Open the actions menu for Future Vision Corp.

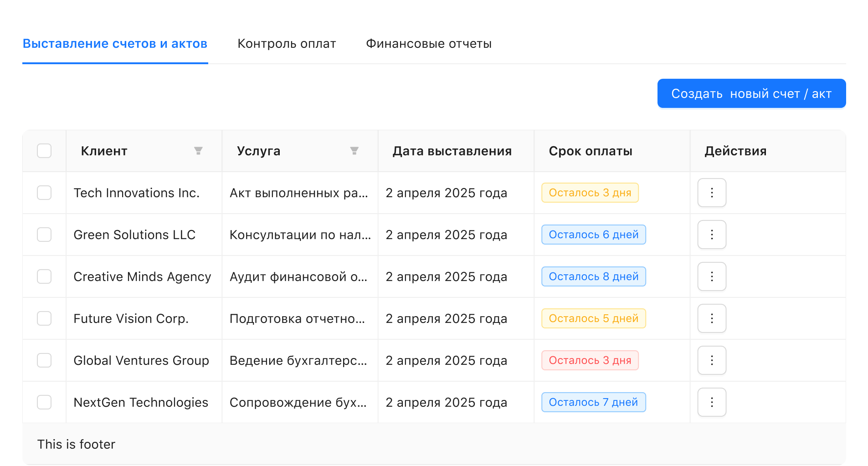coord(711,318)
